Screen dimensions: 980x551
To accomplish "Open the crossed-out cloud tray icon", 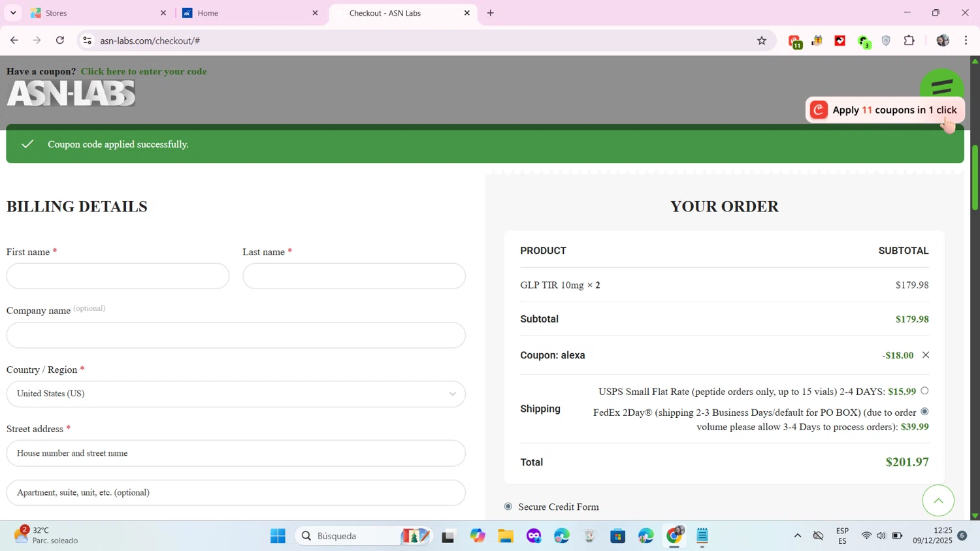I will tap(818, 536).
